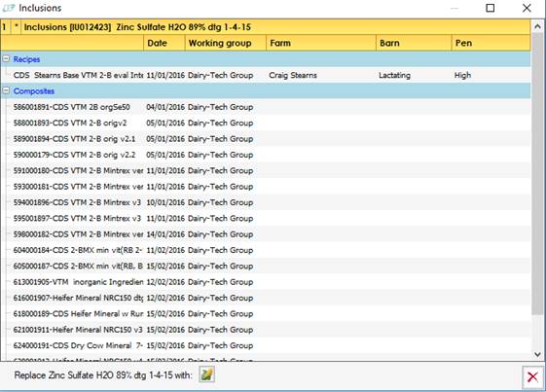This screenshot has height=392, width=546.
Task: Close the Inclusions window
Action: (x=527, y=8)
